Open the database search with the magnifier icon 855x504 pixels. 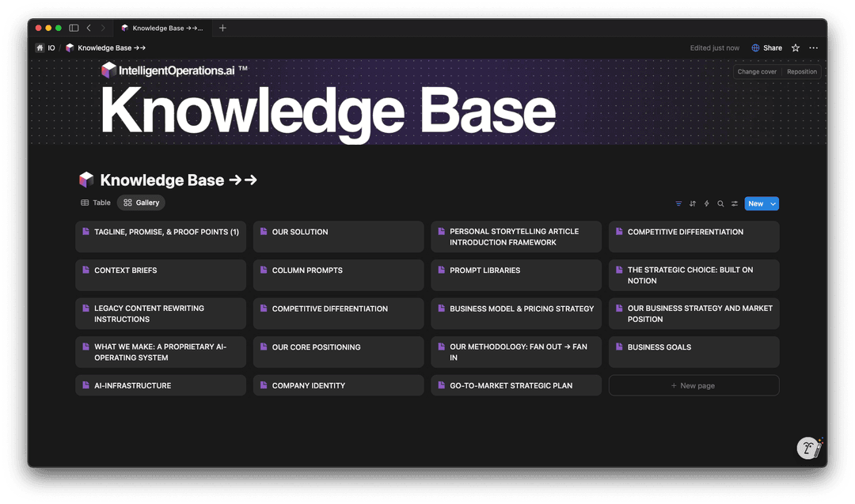(720, 203)
